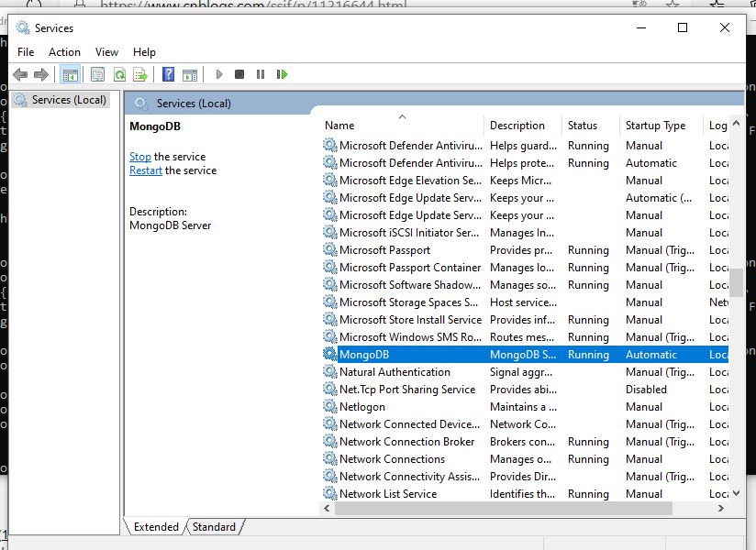Toggle Show/Hide Action Pane icon
The image size is (756, 550).
190,74
